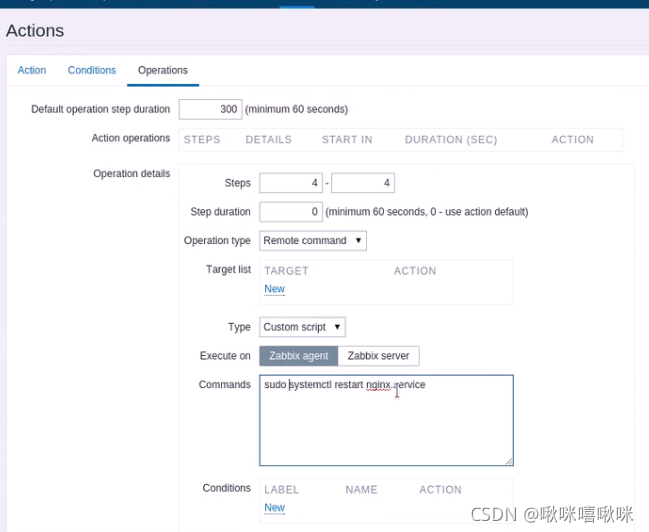The width and height of the screenshot is (649, 532).
Task: Select Zabbix agent for Execute on
Action: 299,356
